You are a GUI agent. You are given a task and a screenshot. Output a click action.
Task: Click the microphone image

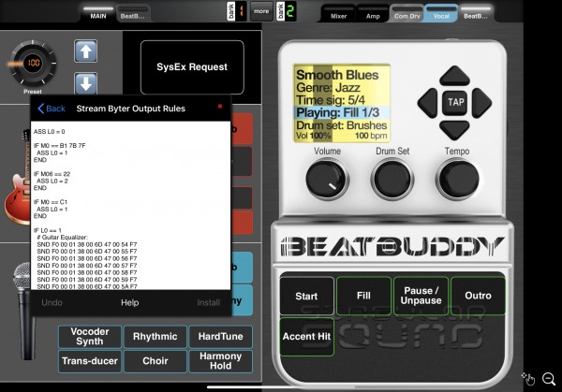pos(23,312)
